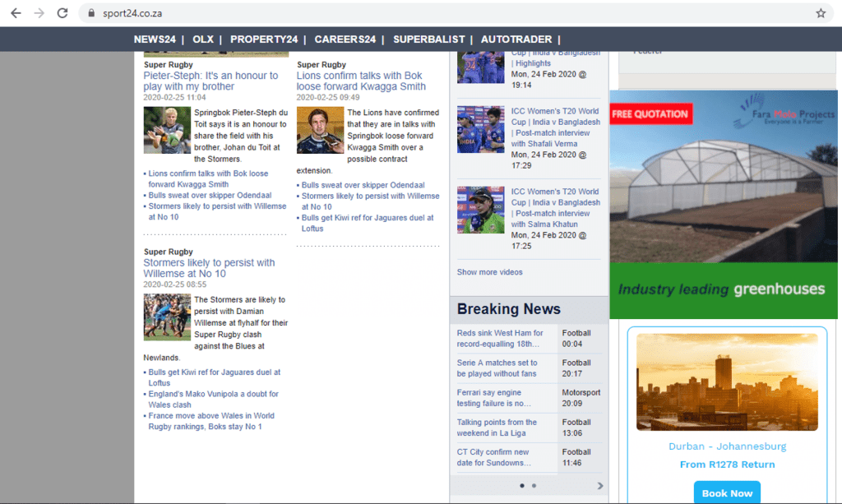Click the FREE QUOTATION red ad badge

650,113
